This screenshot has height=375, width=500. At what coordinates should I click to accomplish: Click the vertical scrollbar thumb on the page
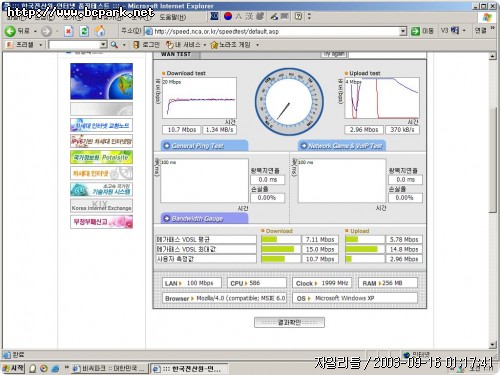tap(493, 159)
